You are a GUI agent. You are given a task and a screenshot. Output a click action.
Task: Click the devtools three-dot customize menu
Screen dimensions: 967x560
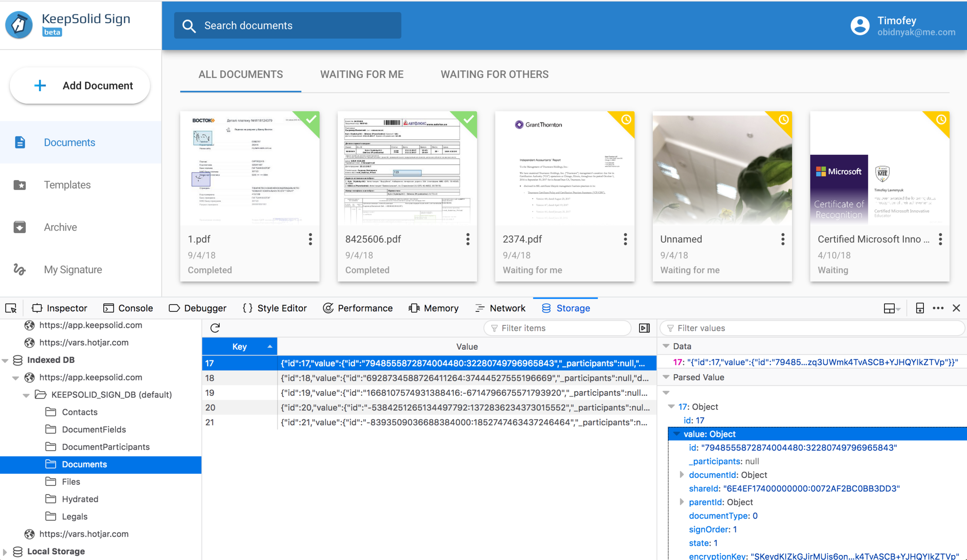(x=938, y=308)
